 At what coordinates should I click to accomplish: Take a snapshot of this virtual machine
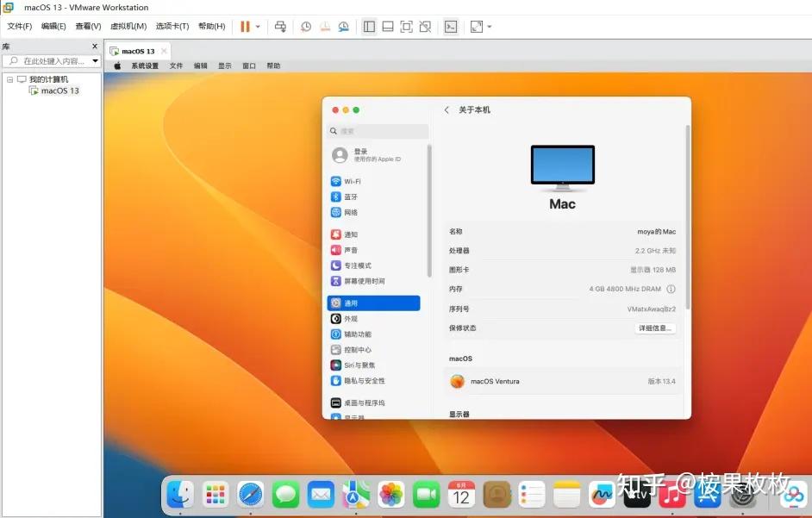click(306, 27)
